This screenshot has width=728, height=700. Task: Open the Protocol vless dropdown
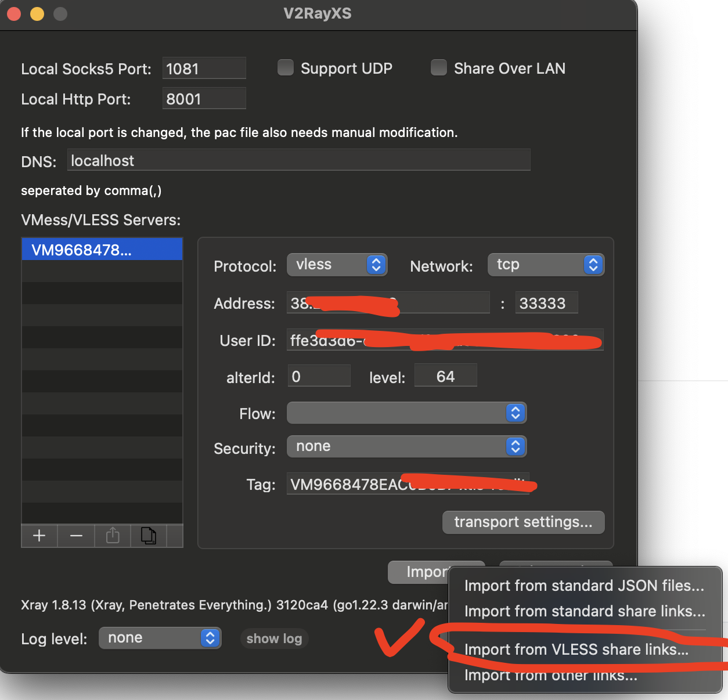[337, 265]
